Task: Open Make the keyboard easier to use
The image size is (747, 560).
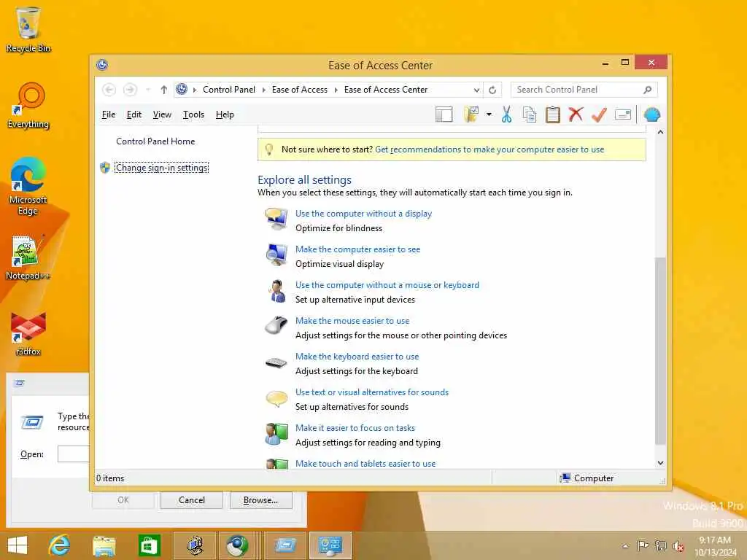Action: [357, 357]
